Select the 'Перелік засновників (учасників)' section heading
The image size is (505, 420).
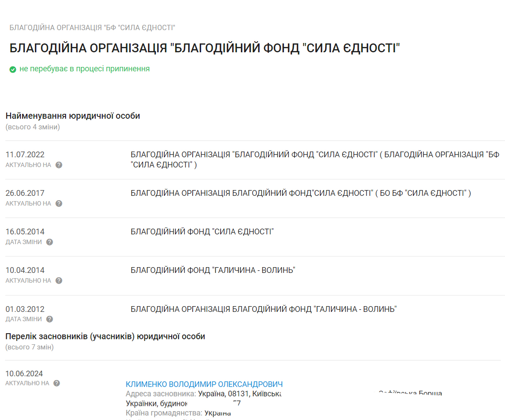pyautogui.click(x=105, y=336)
